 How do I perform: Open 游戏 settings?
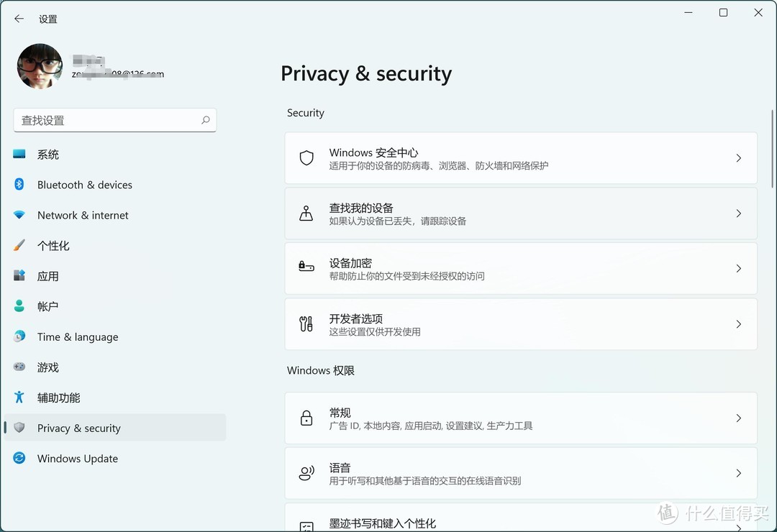[115, 367]
